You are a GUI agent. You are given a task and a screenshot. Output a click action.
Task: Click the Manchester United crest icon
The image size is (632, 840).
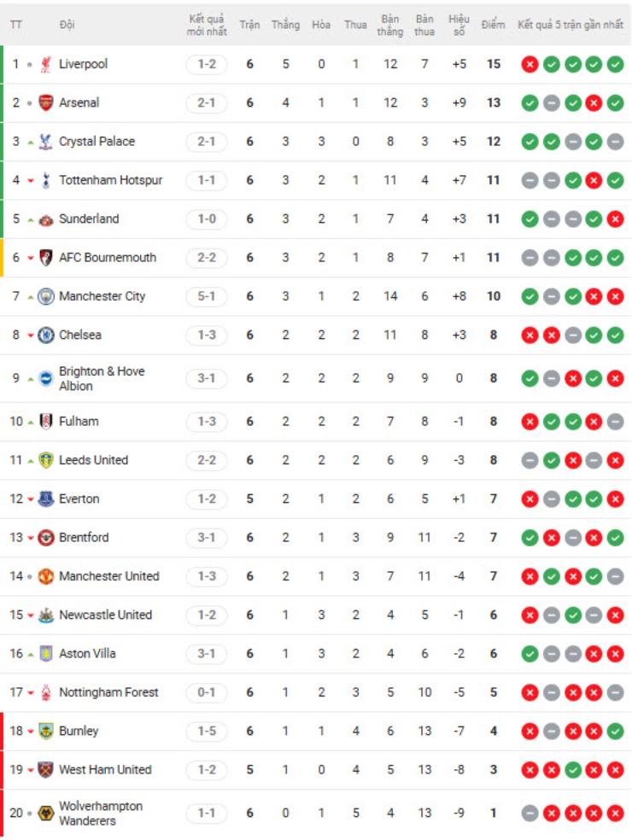46,576
